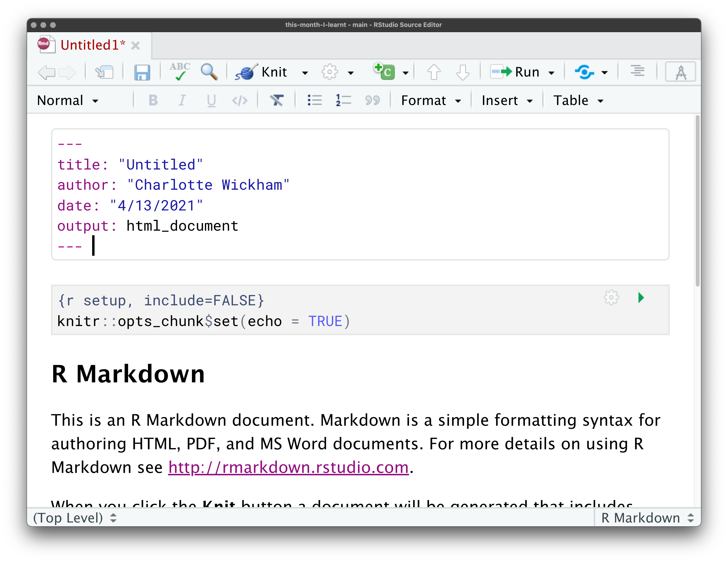Click the {r setup, include=FALSE} chunk header
728x562 pixels.
pyautogui.click(x=161, y=301)
